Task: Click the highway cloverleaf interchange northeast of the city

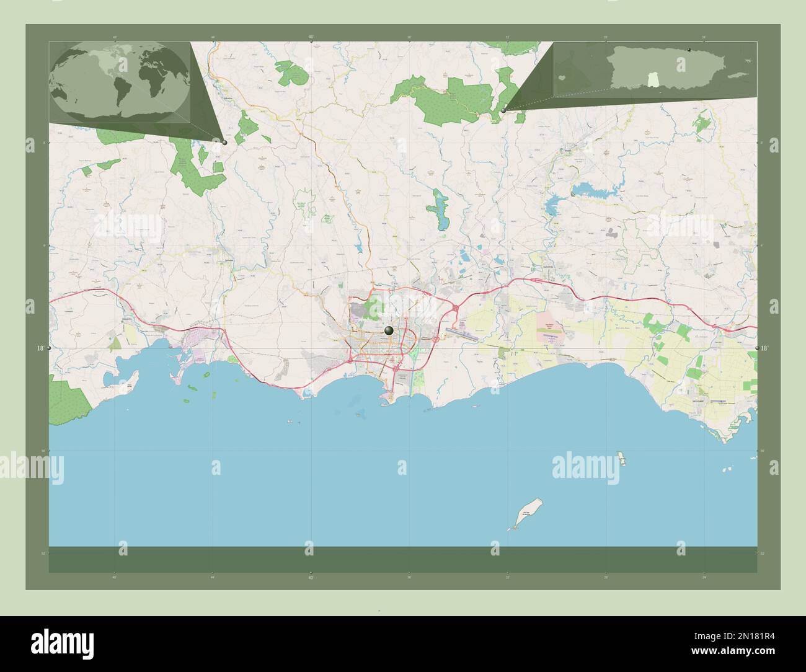Action: (x=456, y=307)
